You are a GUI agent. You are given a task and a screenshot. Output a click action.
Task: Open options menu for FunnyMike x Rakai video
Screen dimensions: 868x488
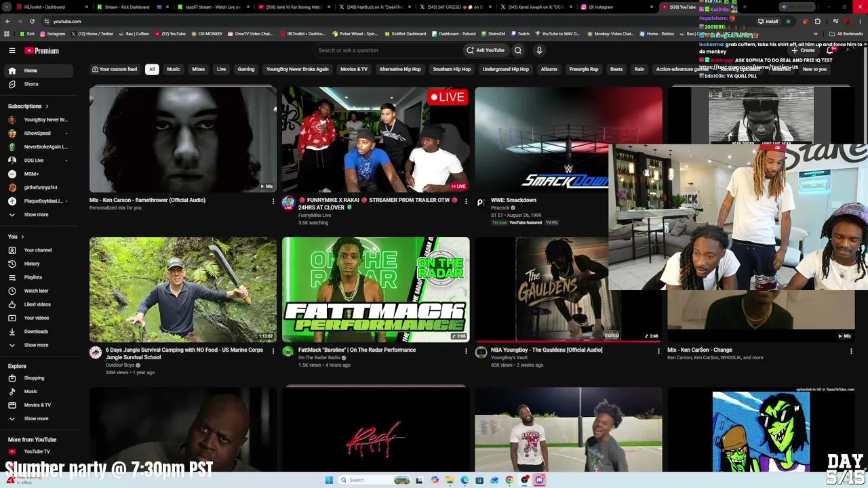click(466, 201)
